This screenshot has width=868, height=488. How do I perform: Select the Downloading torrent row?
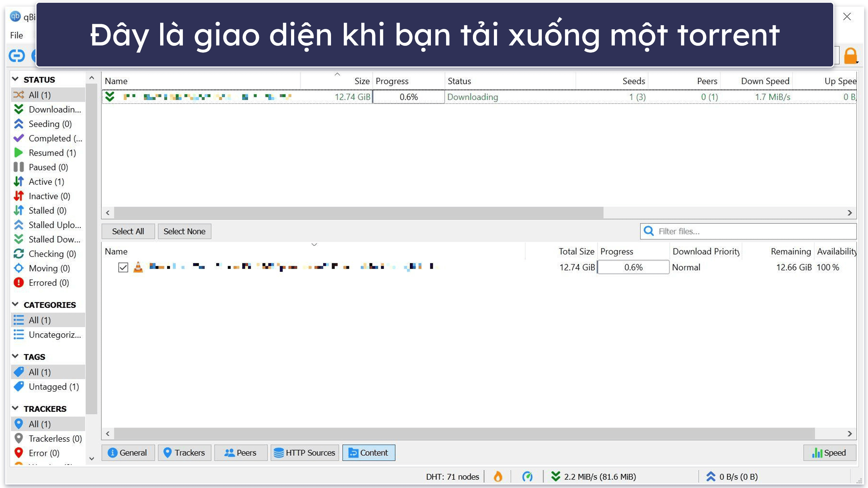point(479,97)
